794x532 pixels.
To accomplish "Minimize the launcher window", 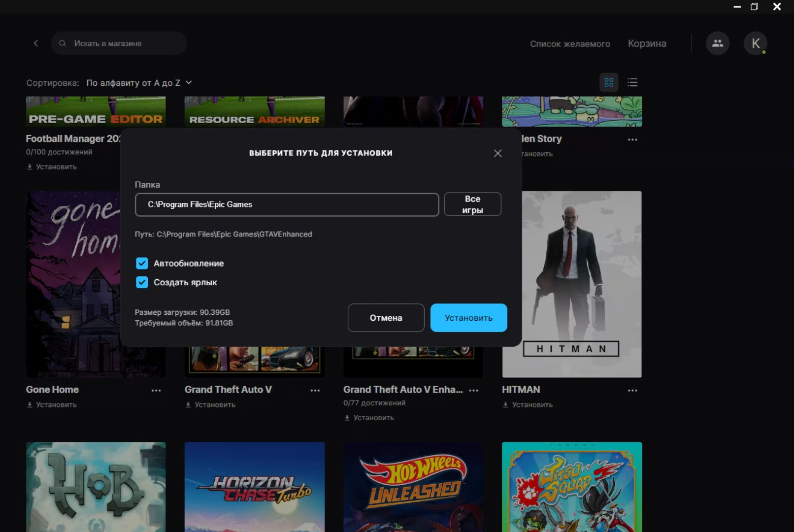I will pyautogui.click(x=737, y=6).
